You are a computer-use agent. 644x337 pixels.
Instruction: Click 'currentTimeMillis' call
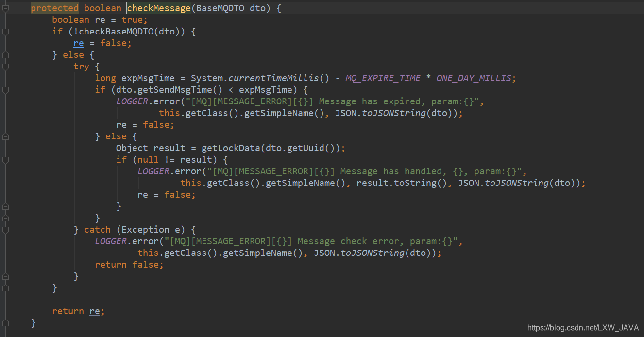(x=273, y=78)
